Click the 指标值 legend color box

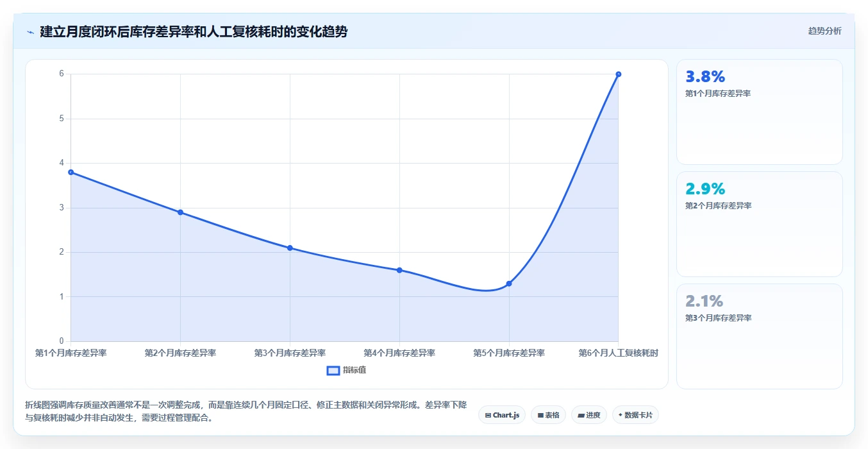333,370
